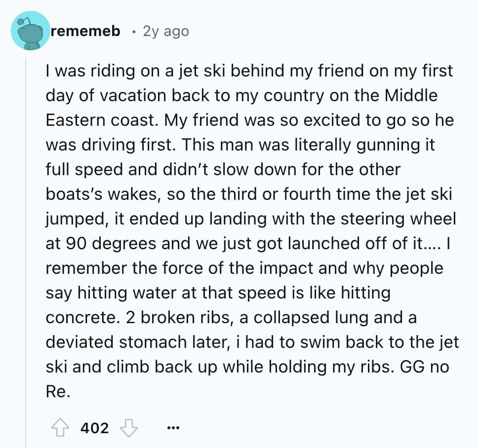Open the rememeb username profile link

pos(86,32)
